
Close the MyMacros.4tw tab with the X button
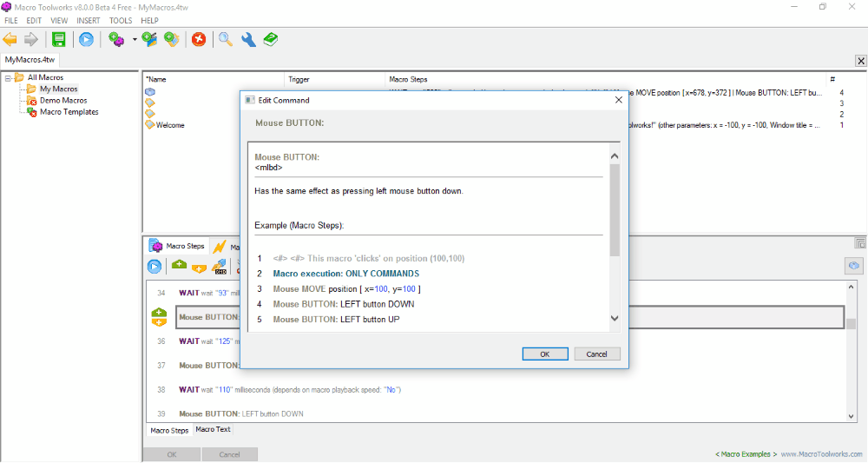point(861,61)
